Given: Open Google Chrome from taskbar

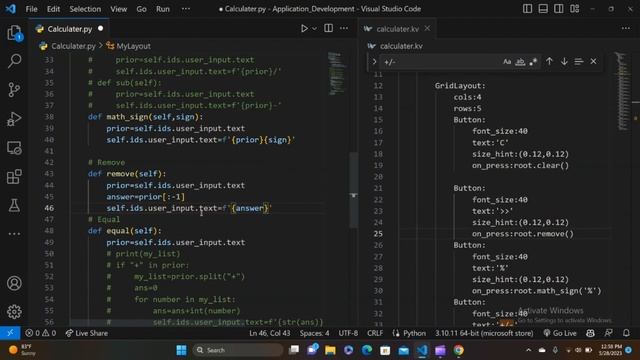Looking at the screenshot, I should (x=458, y=350).
